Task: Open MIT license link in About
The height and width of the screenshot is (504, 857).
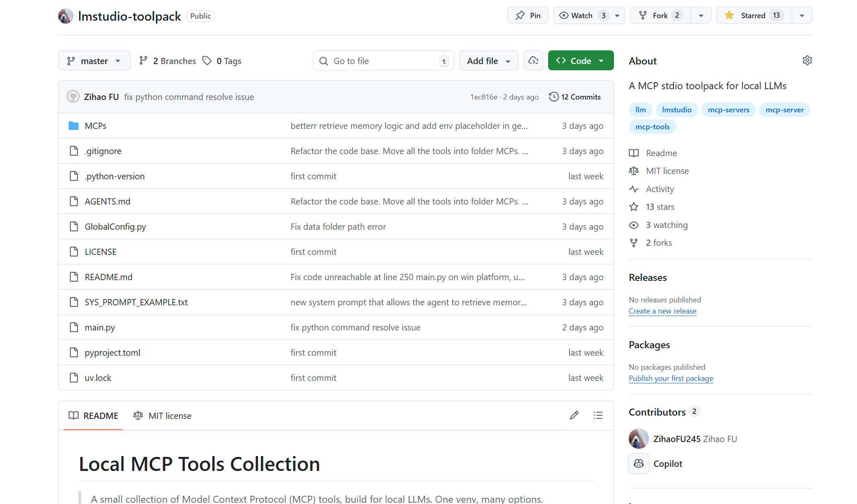Action: (659, 171)
